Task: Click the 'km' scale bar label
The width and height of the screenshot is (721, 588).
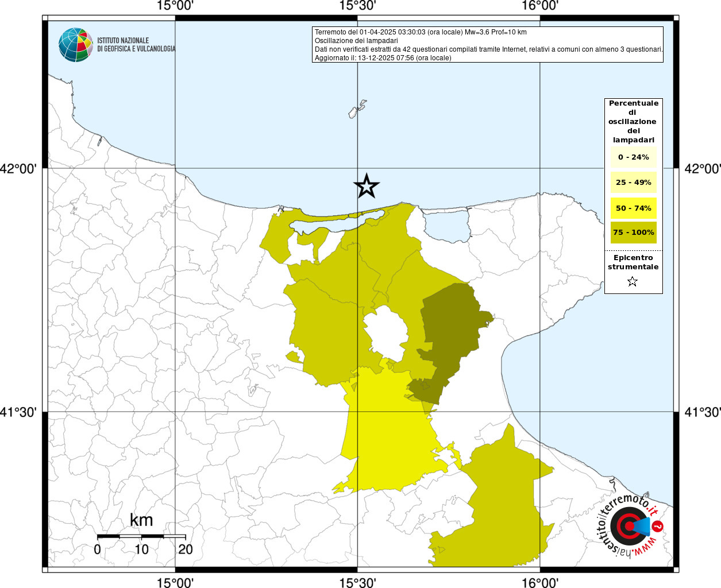Action: 141,520
